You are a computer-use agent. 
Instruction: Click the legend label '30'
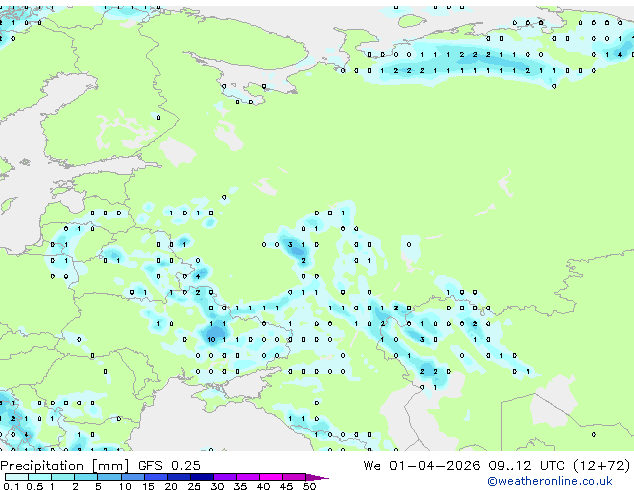[217, 486]
